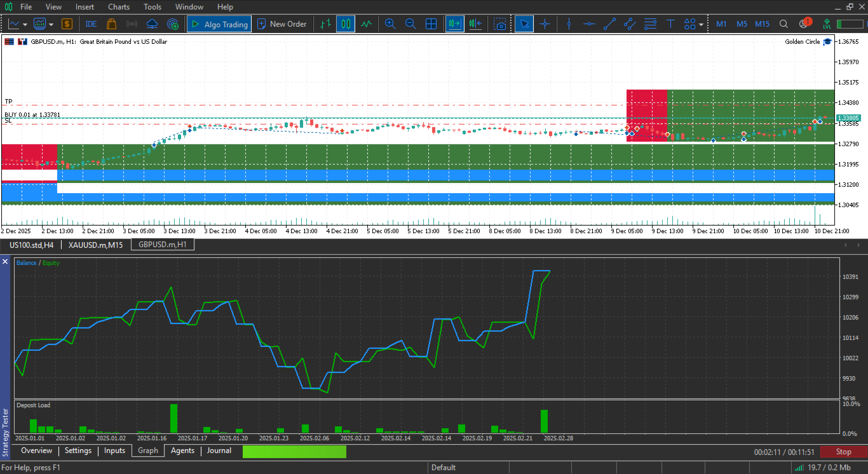This screenshot has width=868, height=474.
Task: Open the Charts menu
Action: tap(118, 7)
